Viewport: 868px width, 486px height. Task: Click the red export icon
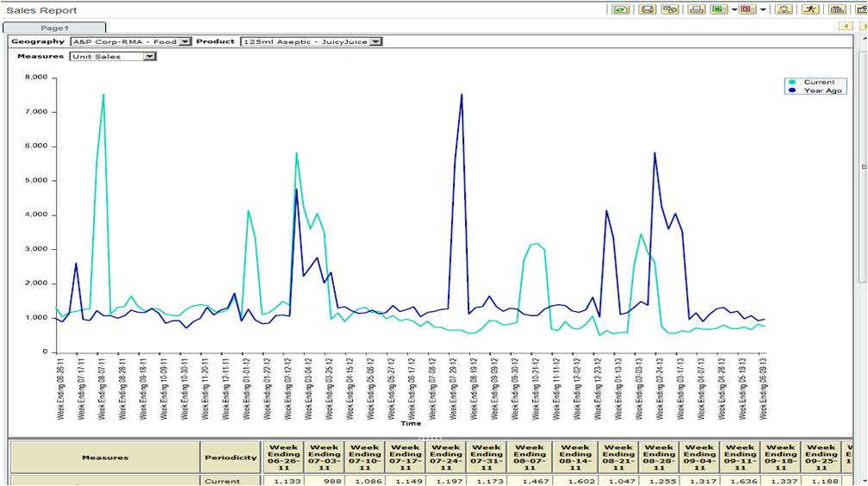[x=746, y=9]
